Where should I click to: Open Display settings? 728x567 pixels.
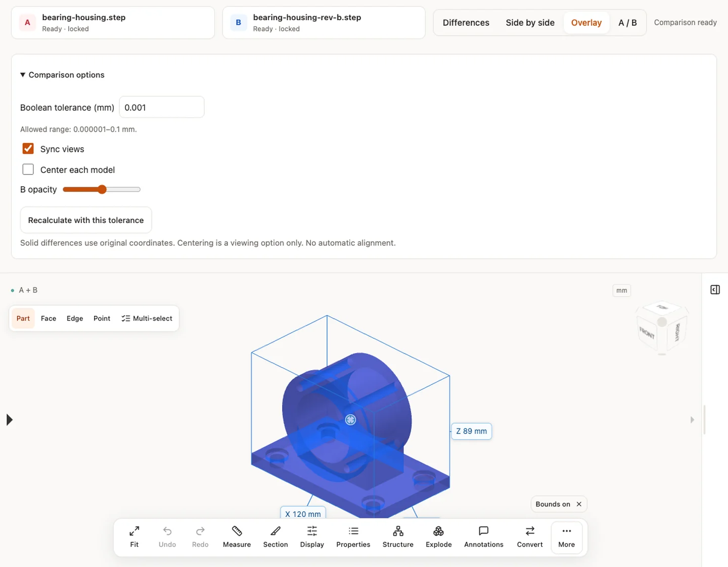(x=312, y=537)
